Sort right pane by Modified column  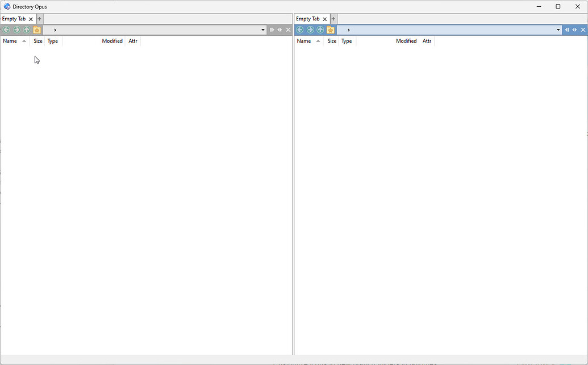click(388, 41)
